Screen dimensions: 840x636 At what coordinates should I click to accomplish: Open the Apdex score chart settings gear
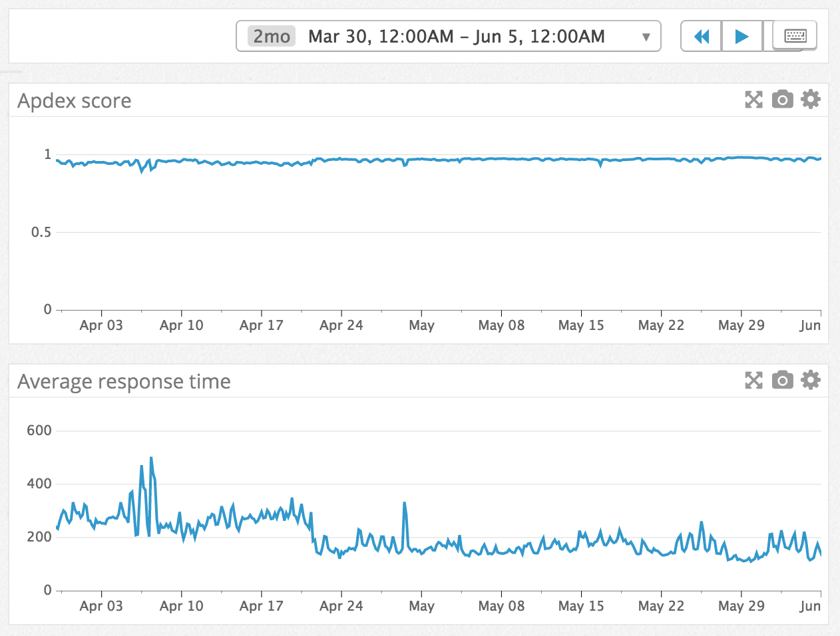click(x=810, y=99)
